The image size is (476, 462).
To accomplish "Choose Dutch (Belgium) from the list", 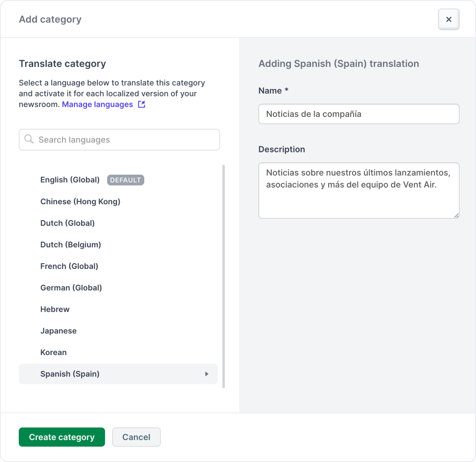I will click(x=118, y=245).
